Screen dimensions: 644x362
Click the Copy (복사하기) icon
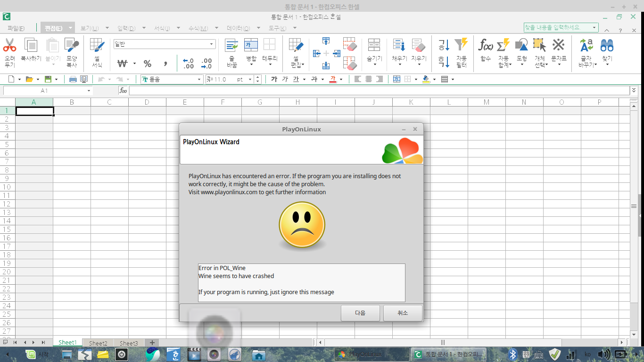click(31, 46)
